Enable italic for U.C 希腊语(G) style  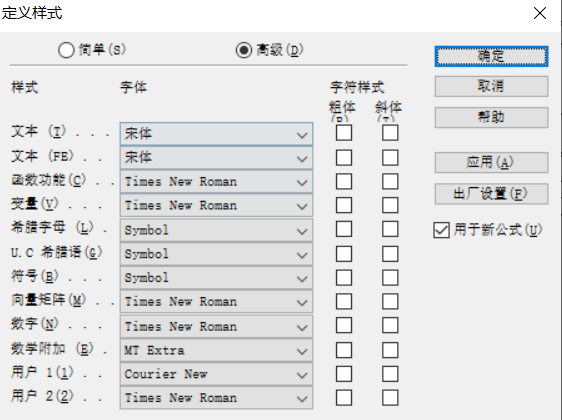click(390, 254)
